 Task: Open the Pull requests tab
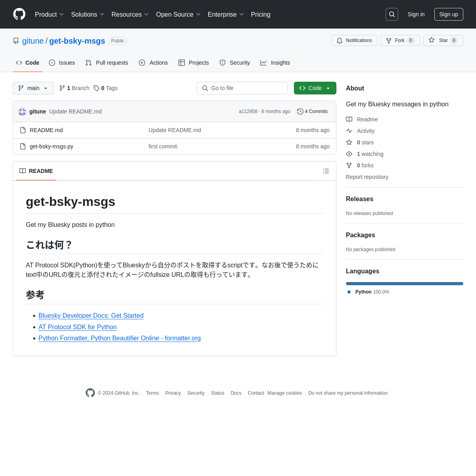(106, 63)
